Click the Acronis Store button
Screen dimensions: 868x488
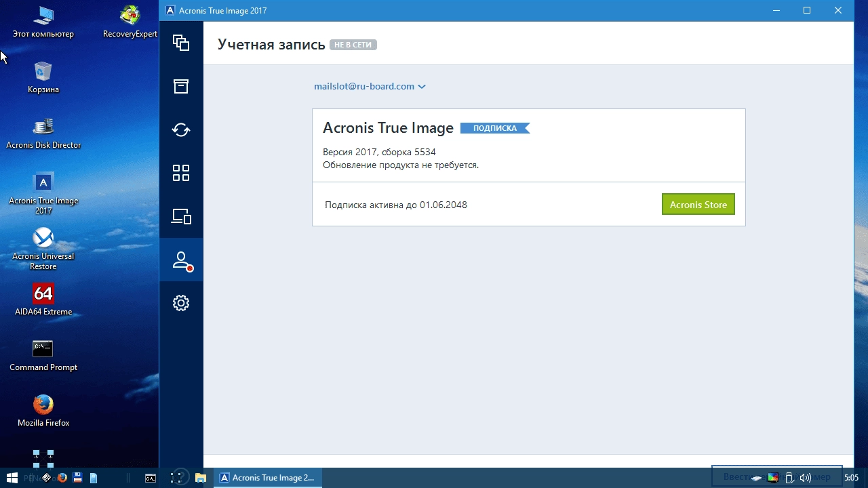pyautogui.click(x=698, y=204)
